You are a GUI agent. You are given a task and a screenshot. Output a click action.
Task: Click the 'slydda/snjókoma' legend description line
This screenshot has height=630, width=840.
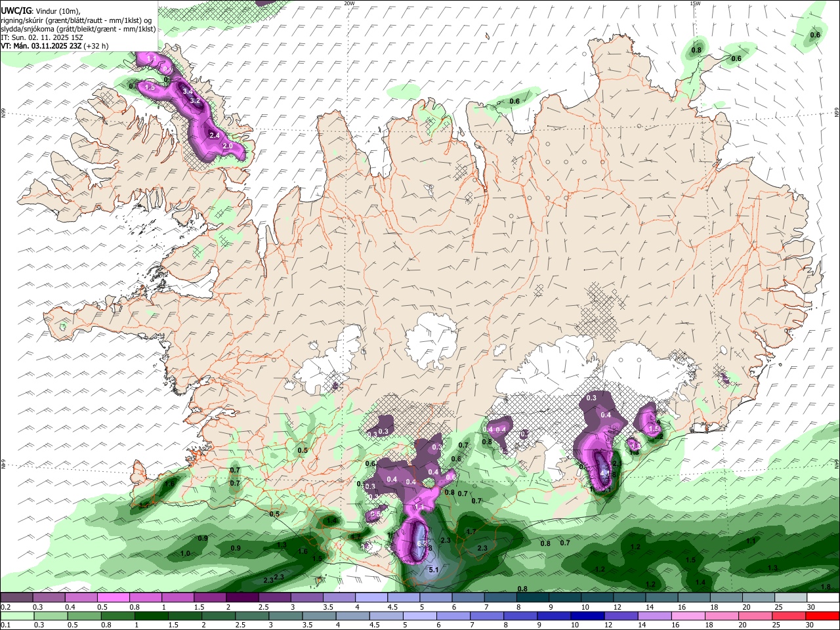coord(79,29)
